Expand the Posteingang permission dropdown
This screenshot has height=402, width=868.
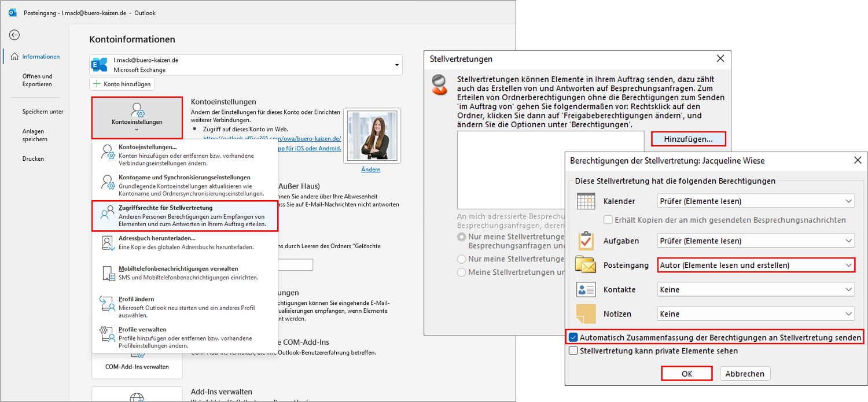(x=756, y=265)
